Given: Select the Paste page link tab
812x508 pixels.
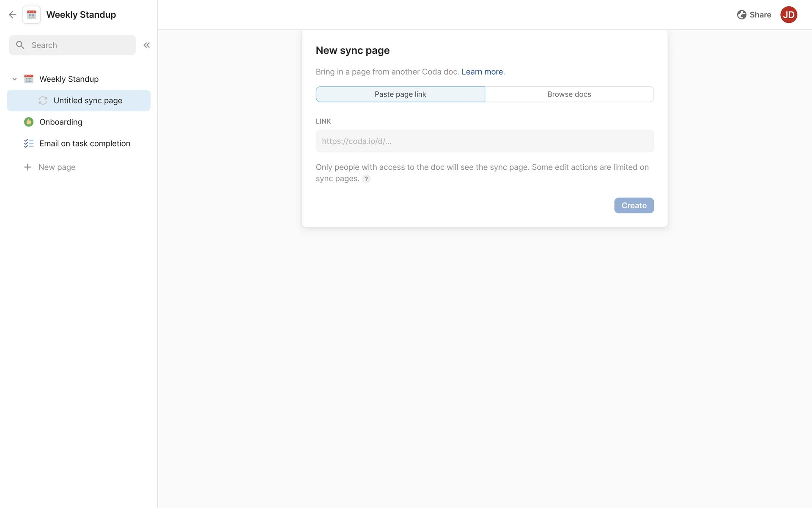Looking at the screenshot, I should pyautogui.click(x=400, y=94).
